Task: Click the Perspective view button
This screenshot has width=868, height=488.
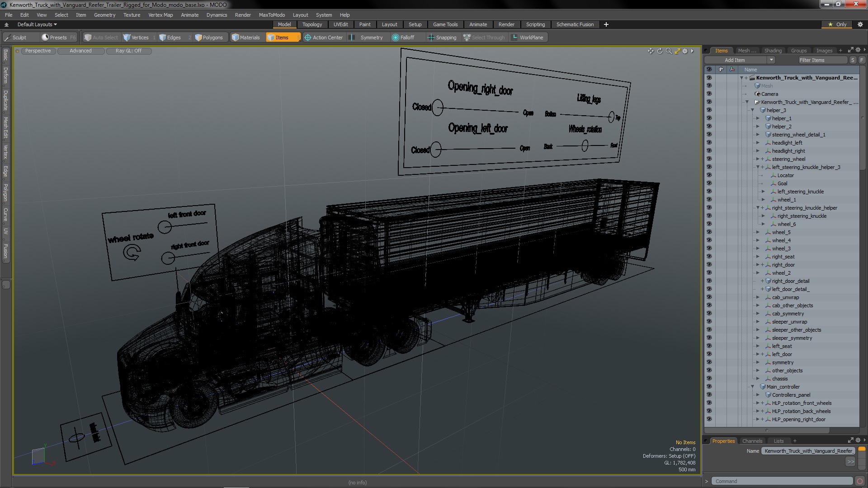Action: (38, 51)
